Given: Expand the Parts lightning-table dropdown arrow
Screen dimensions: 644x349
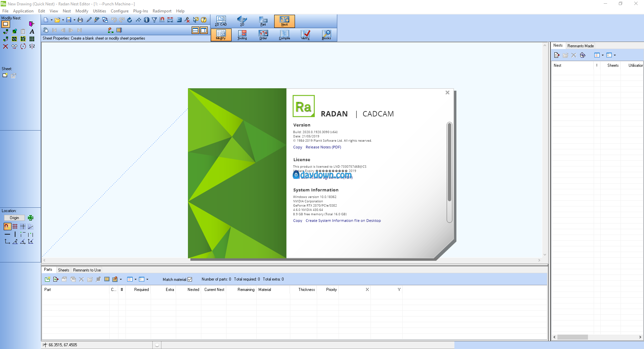Looking at the screenshot, I should click(x=121, y=279).
